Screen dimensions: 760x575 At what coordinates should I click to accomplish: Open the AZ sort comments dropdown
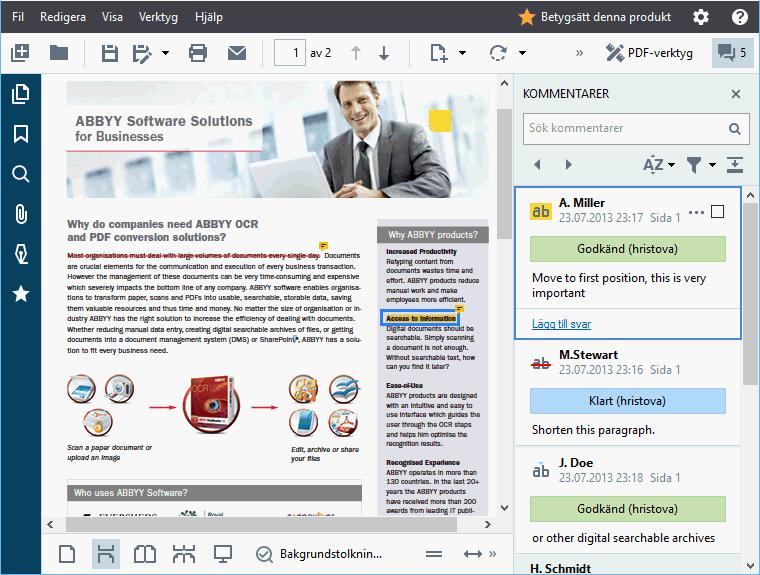[659, 165]
